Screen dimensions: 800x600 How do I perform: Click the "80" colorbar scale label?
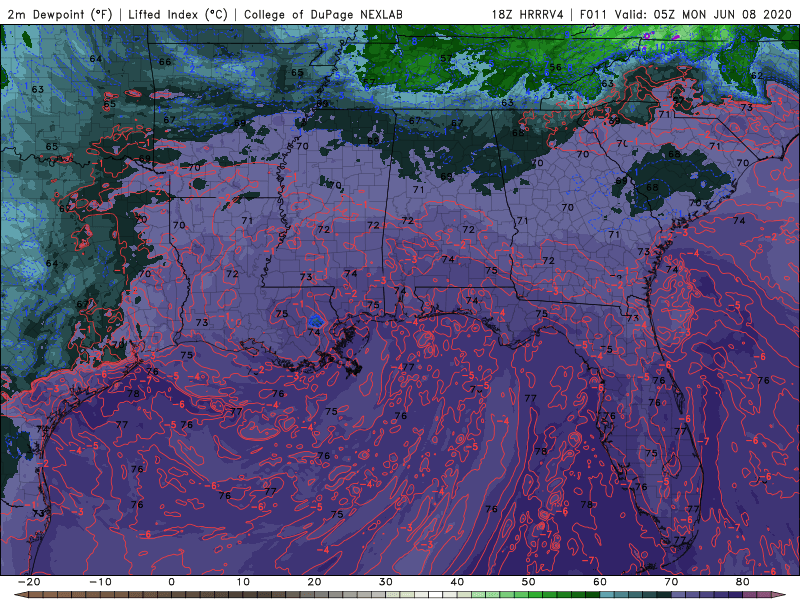tap(743, 582)
